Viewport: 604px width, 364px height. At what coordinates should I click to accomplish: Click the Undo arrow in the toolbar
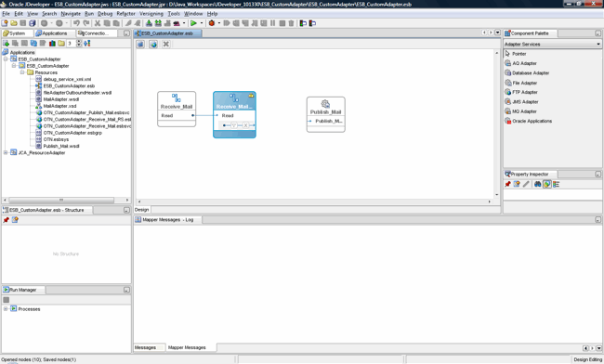click(x=76, y=23)
